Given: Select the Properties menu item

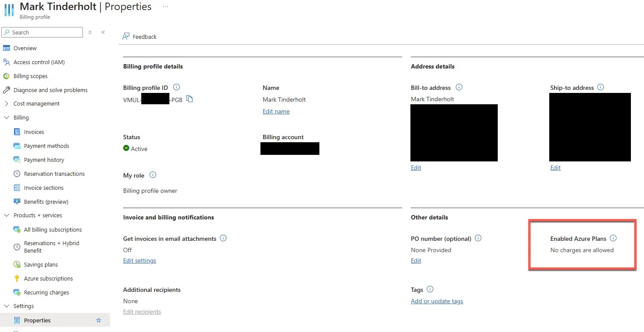Looking at the screenshot, I should tap(55, 320).
